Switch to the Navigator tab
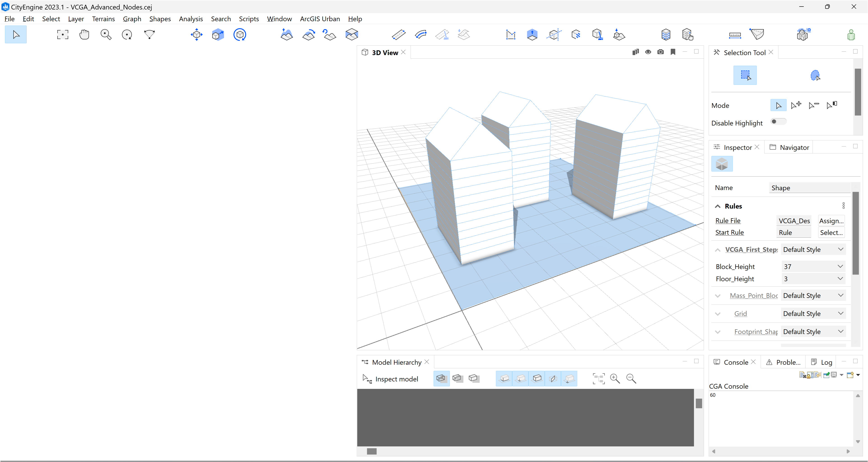 tap(793, 147)
